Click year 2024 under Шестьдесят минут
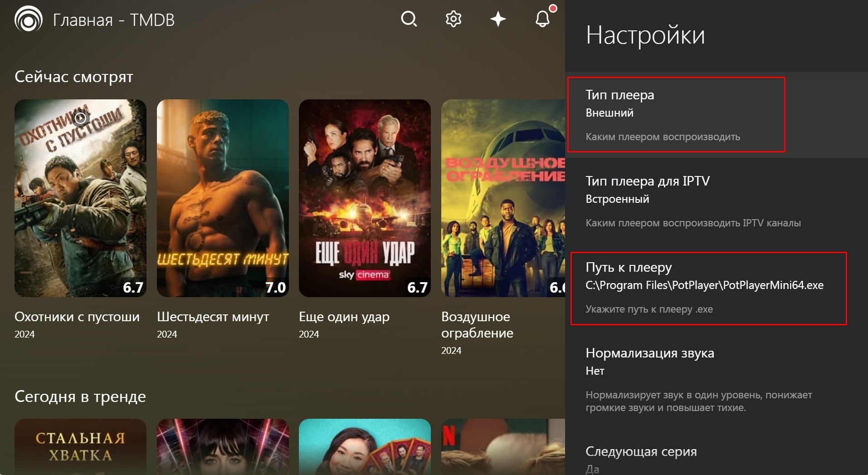The image size is (868, 475). click(167, 334)
